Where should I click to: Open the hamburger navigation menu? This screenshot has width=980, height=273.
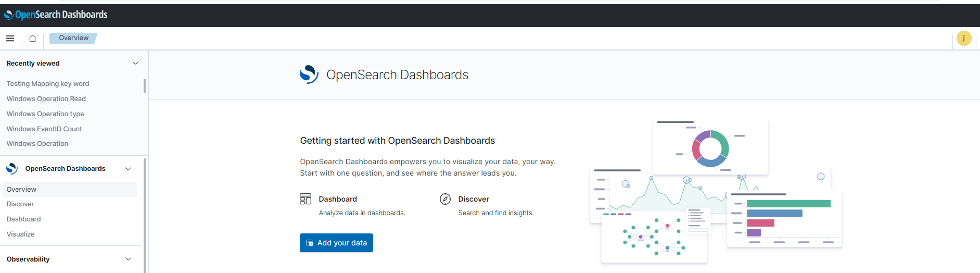pyautogui.click(x=10, y=38)
